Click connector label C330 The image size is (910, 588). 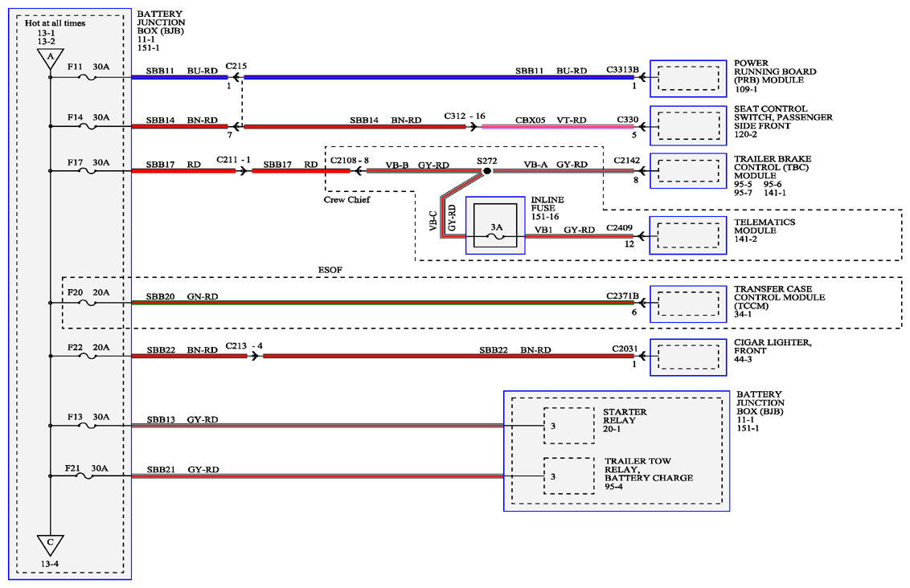pyautogui.click(x=628, y=120)
